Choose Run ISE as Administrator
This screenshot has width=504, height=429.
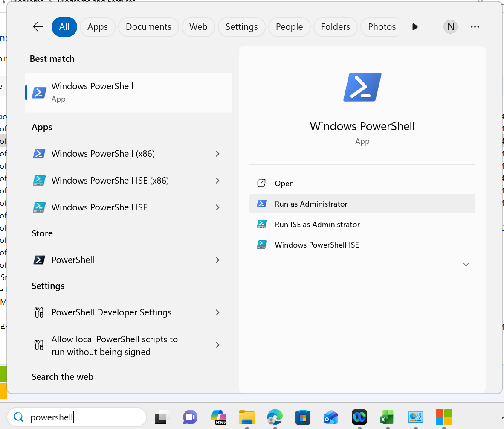point(362,224)
